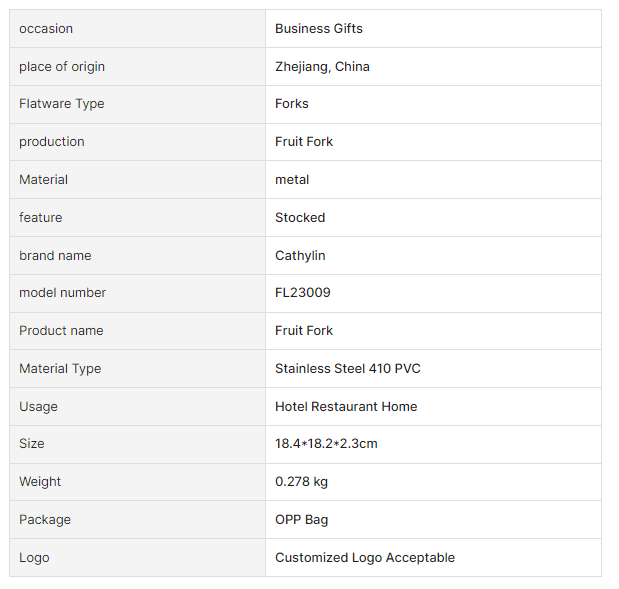This screenshot has width=619, height=589.
Task: Select 'Stainless Steel 410 PVC' text
Action: 348,369
